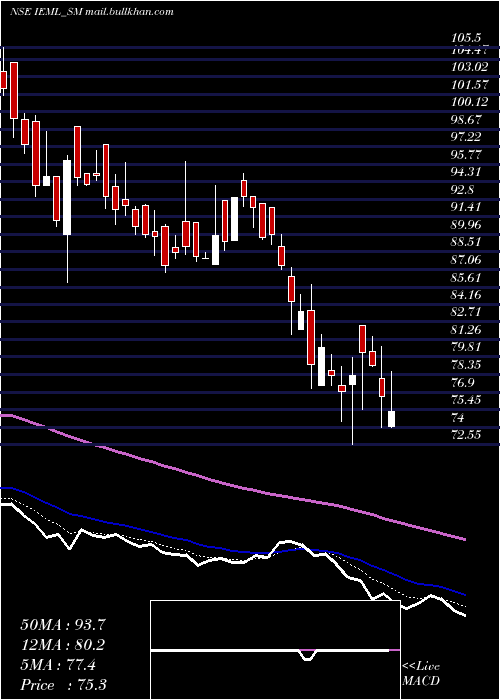Image resolution: width=500 pixels, height=700 pixels.
Task: Click the 76.9 price level label
Action: (462, 382)
